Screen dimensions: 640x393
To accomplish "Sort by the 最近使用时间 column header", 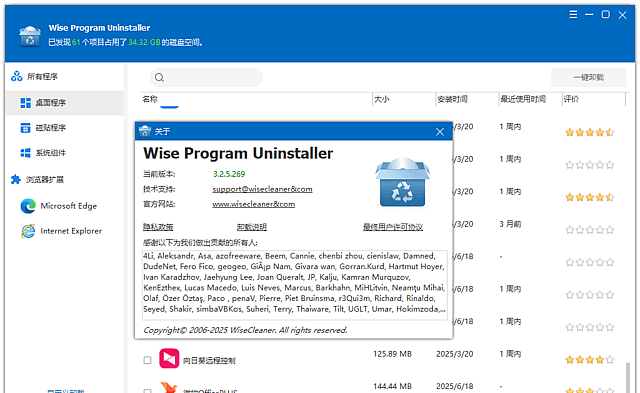I will 523,99.
